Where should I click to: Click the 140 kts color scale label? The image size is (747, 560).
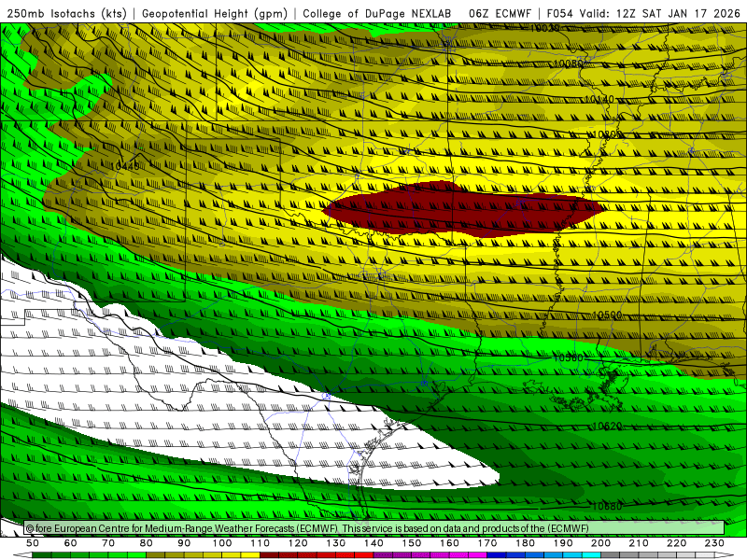[x=373, y=543]
